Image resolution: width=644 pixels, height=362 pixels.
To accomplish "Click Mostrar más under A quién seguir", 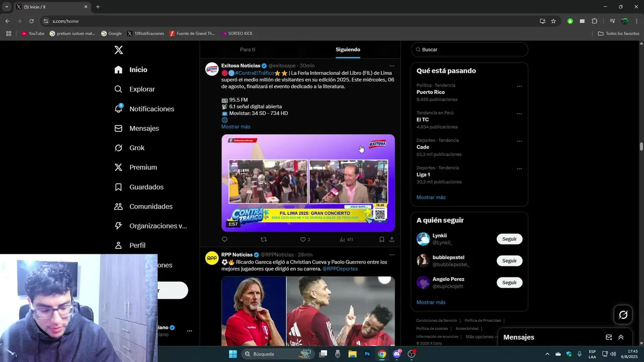I will coord(431,303).
